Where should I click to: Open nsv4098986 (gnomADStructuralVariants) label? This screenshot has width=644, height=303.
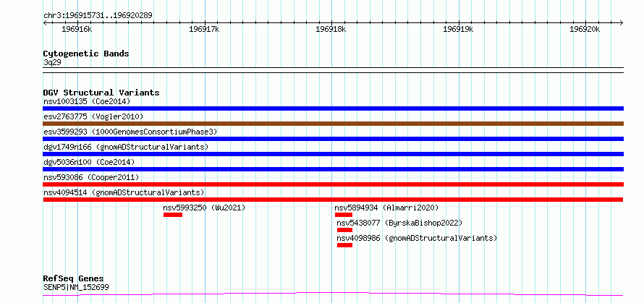[417, 238]
